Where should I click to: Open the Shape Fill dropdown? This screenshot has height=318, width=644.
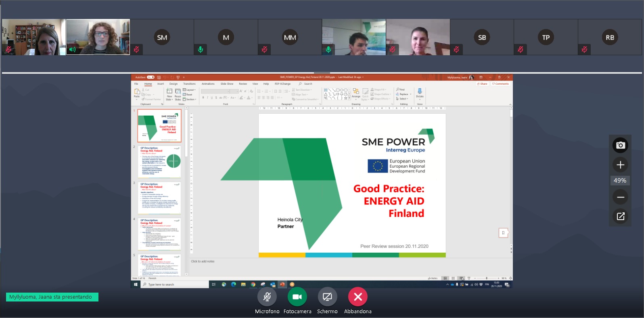pos(379,89)
